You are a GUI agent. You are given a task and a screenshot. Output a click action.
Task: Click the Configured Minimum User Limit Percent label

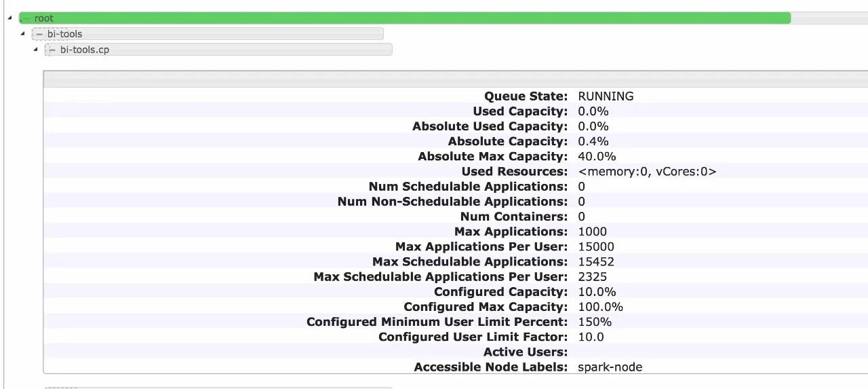tap(437, 322)
